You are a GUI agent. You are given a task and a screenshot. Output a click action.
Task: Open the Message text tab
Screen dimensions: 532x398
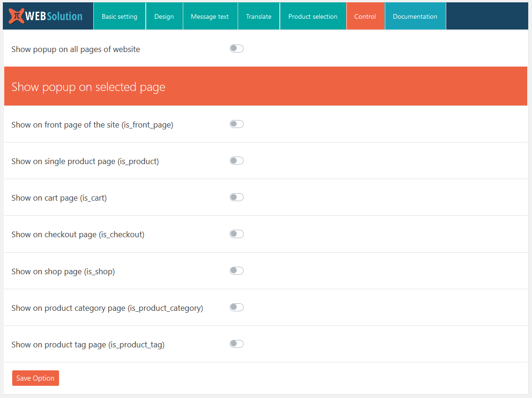210,16
